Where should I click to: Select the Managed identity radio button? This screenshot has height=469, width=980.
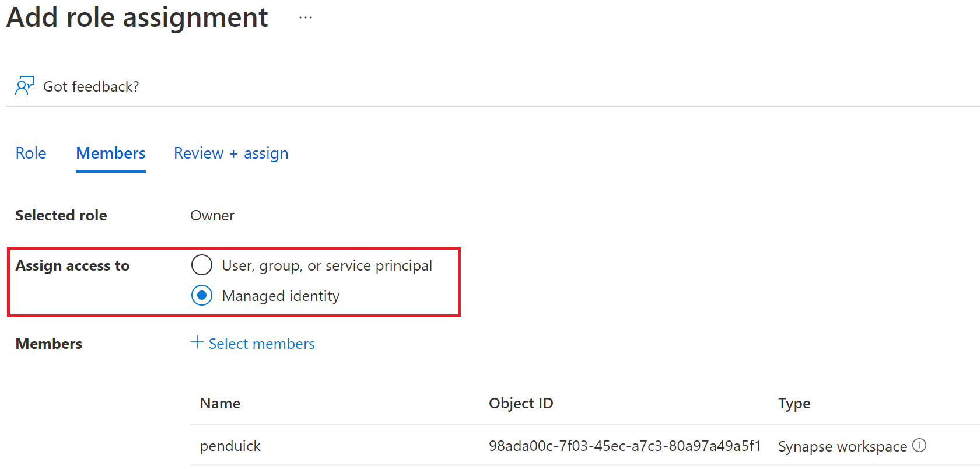click(202, 295)
